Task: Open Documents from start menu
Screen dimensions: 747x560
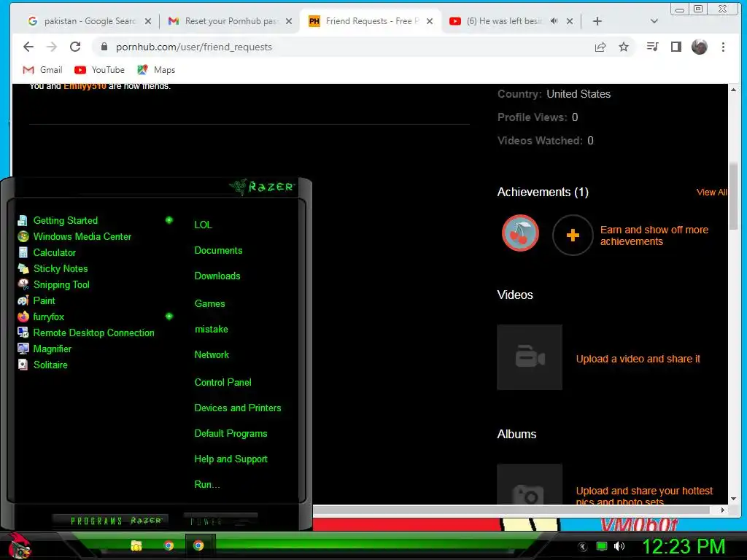Action: 218,251
